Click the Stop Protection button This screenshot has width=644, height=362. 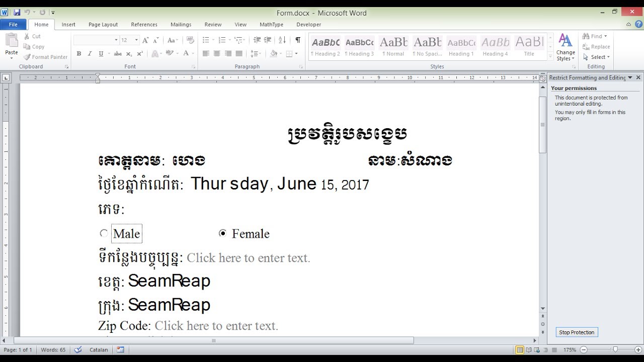577,332
